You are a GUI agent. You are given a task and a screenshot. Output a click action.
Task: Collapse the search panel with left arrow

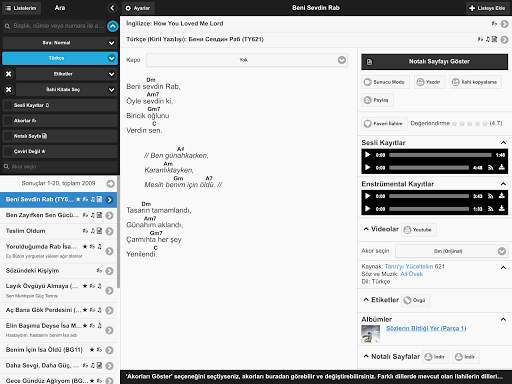(112, 8)
